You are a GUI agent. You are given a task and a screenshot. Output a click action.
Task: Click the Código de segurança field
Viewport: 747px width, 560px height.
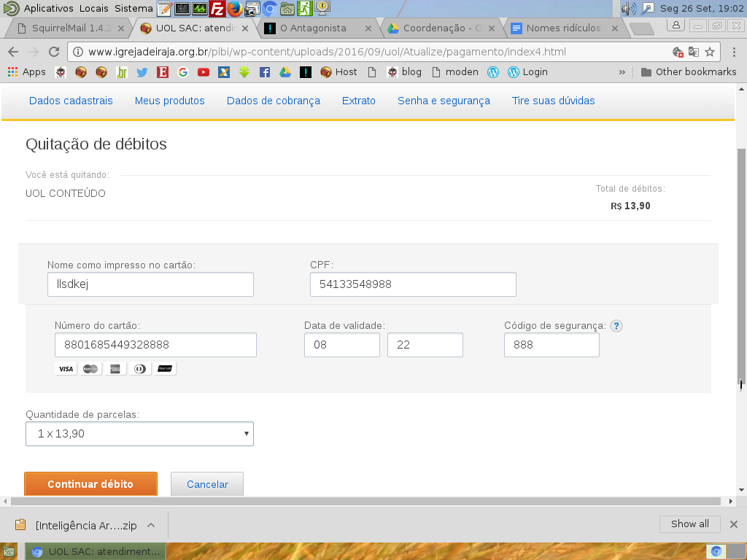tap(551, 345)
